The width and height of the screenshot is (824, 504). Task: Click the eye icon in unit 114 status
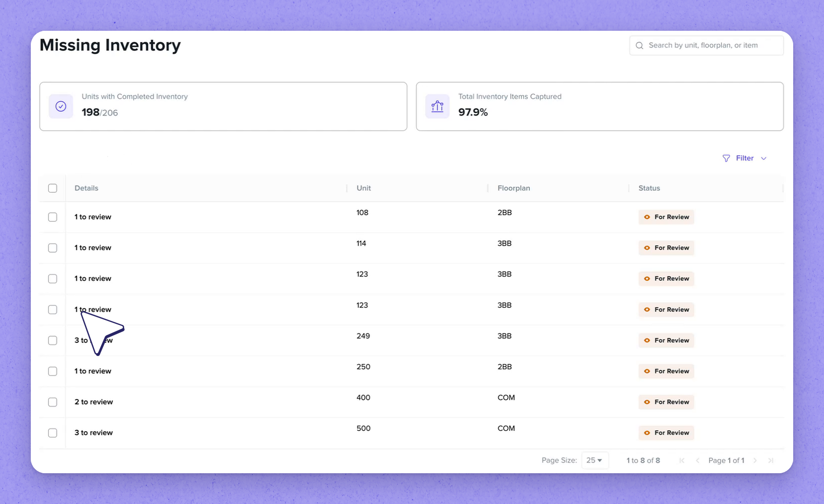coord(647,248)
